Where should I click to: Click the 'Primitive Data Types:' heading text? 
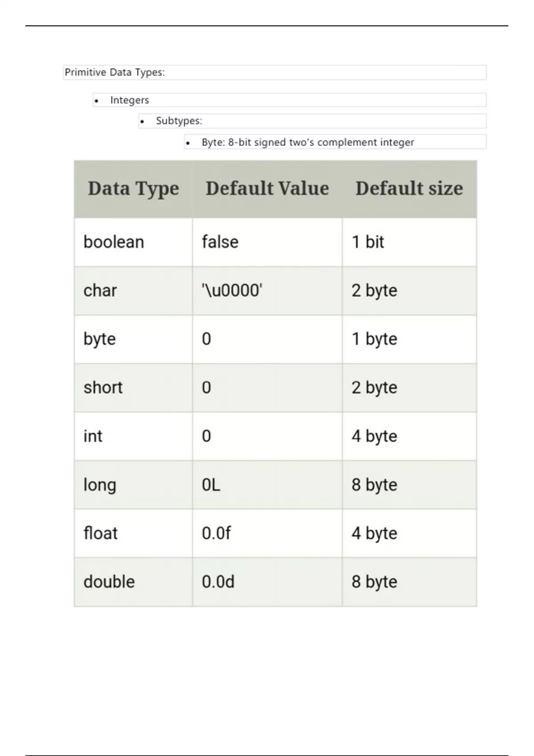(115, 72)
